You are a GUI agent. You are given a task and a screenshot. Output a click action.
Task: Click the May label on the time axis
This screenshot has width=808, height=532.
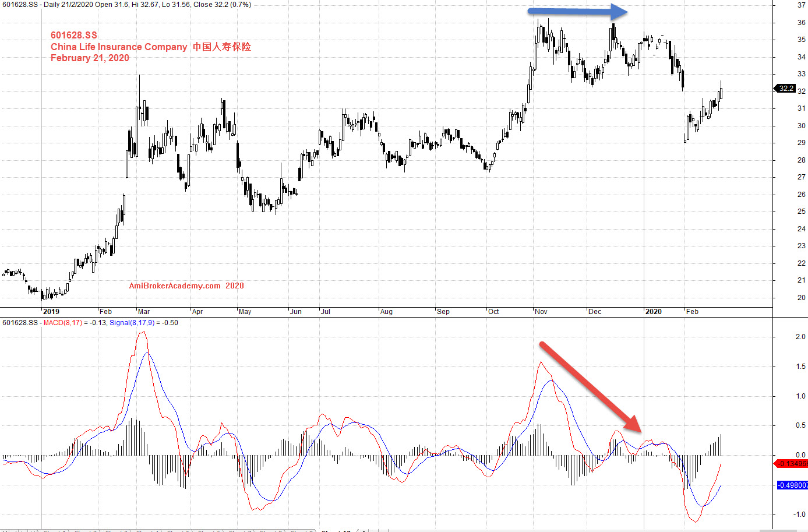(245, 312)
